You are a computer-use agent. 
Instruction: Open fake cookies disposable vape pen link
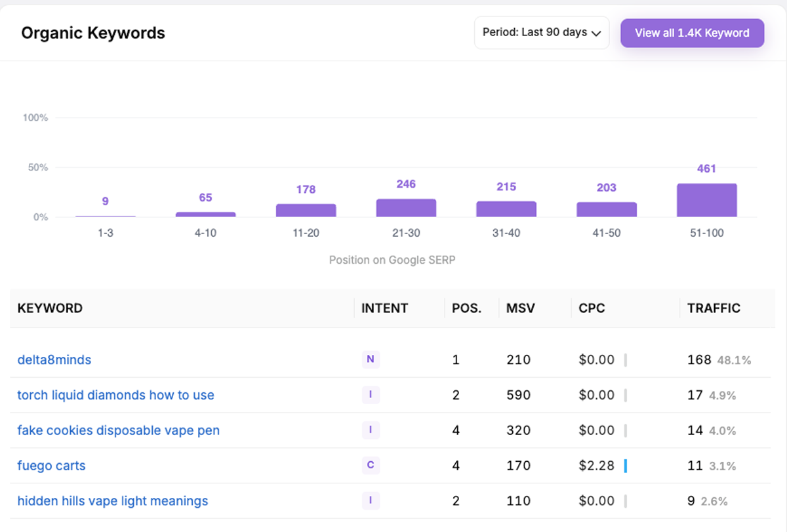(119, 430)
